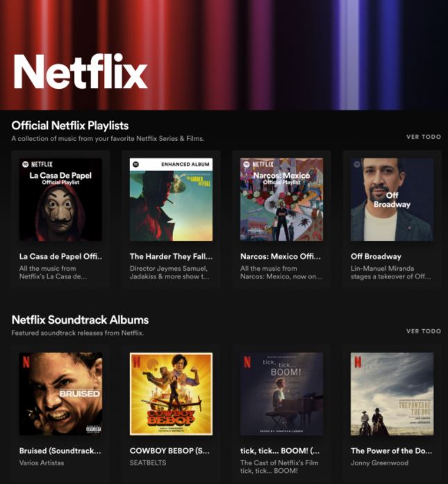Click 'A collection of music from your favorite' subtitle
Screen dimensions: 448x484
coord(108,139)
